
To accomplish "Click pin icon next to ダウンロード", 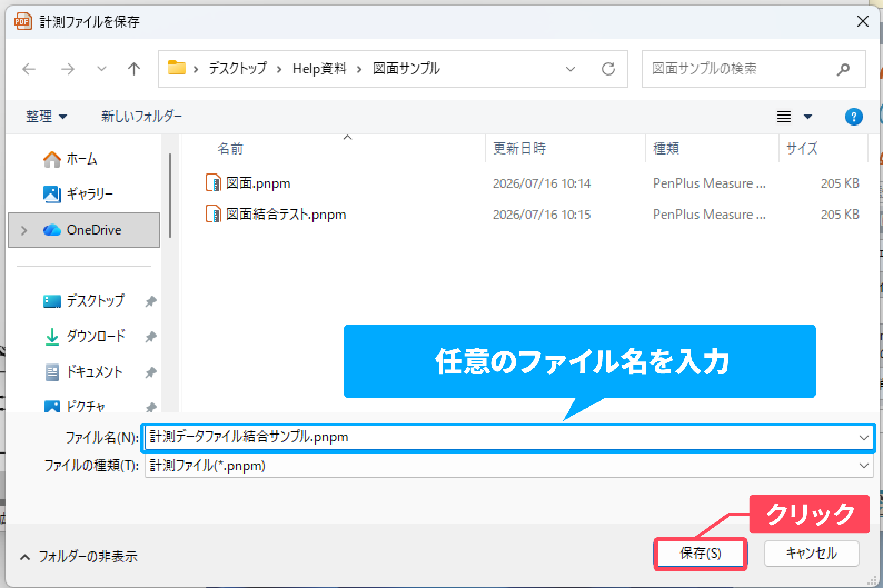I will pyautogui.click(x=151, y=337).
